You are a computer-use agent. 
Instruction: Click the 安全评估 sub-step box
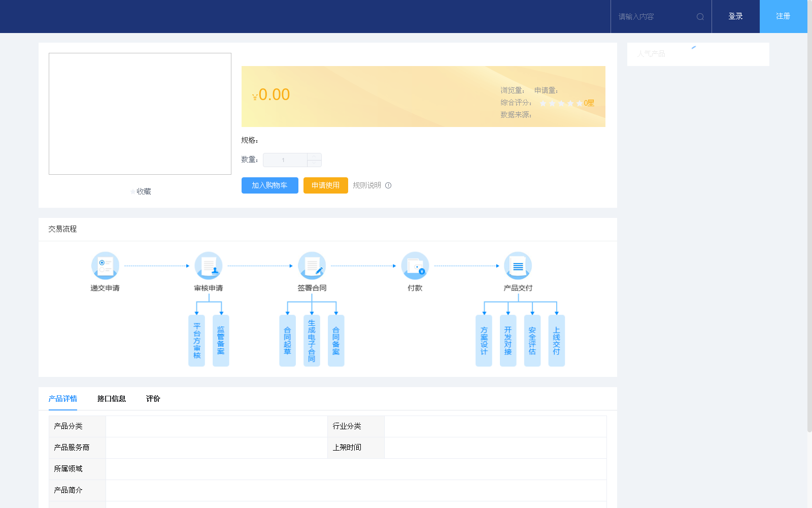(532, 340)
